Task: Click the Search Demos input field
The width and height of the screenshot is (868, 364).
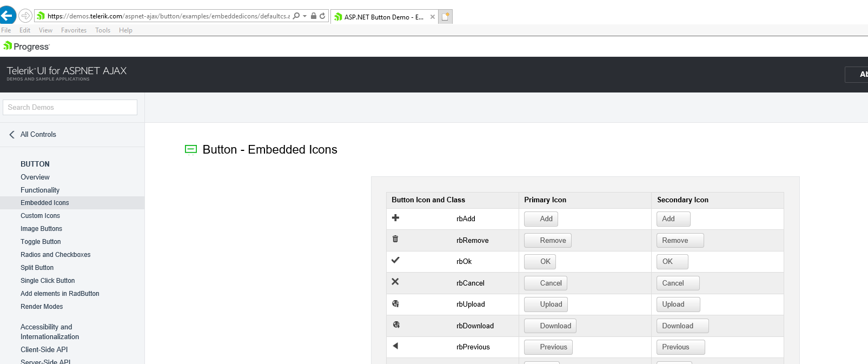Action: pos(70,108)
